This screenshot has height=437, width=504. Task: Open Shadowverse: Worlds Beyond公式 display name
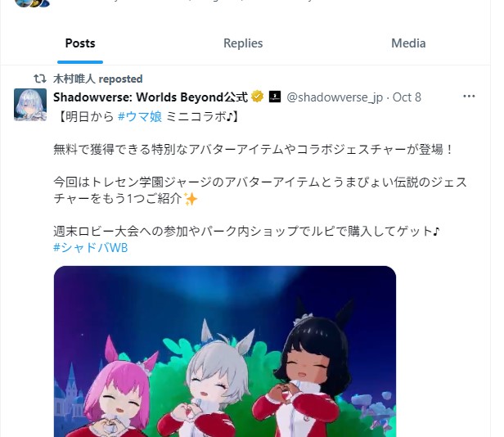151,97
